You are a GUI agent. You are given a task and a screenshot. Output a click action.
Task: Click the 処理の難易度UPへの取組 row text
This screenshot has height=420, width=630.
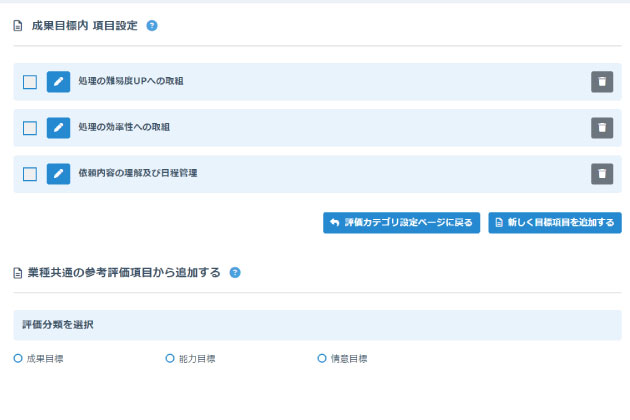pyautogui.click(x=131, y=82)
